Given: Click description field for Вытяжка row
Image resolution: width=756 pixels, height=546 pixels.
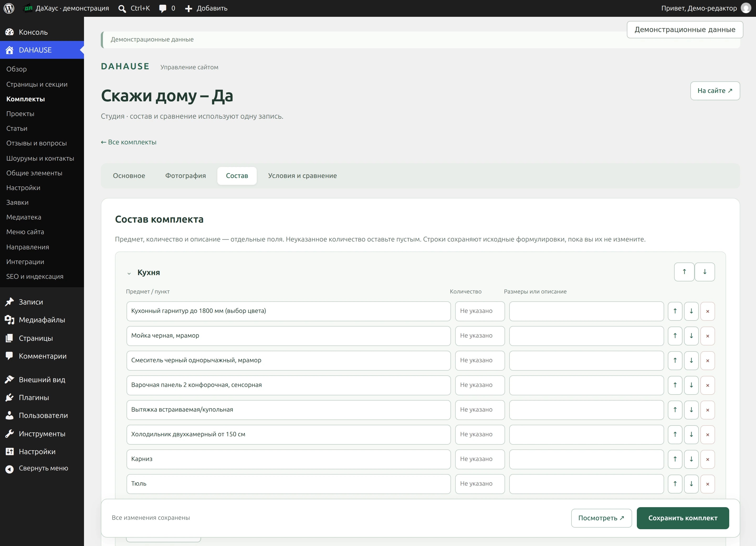Looking at the screenshot, I should tap(586, 410).
